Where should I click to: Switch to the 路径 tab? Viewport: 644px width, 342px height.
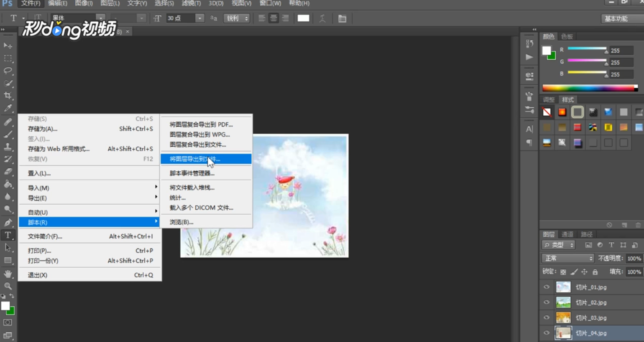587,234
